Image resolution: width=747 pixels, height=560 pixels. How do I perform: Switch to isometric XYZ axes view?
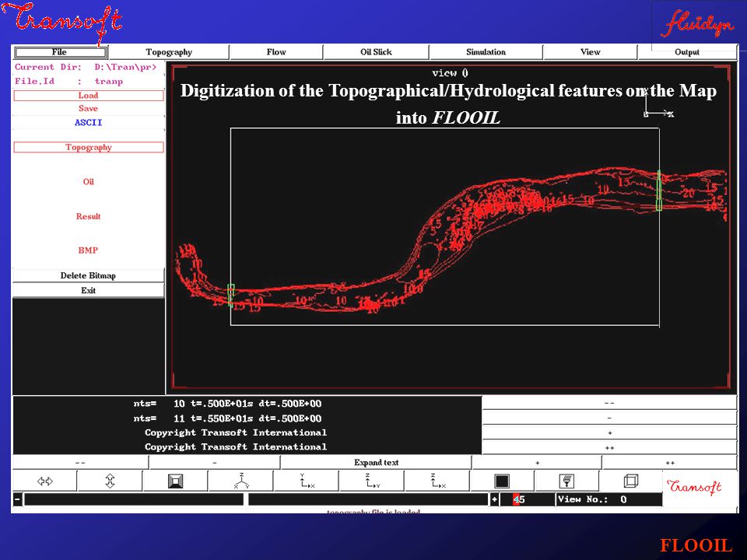coord(241,481)
